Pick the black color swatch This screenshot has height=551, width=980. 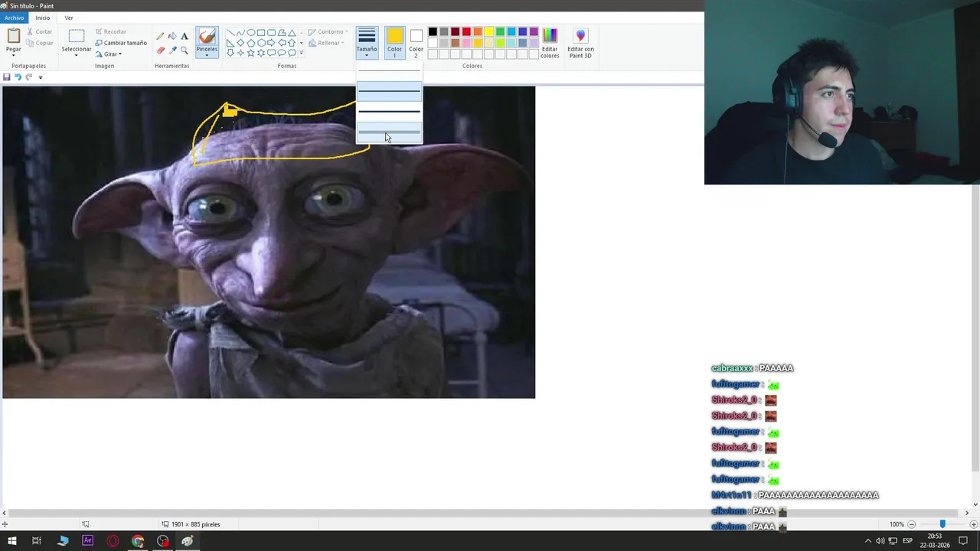point(433,32)
